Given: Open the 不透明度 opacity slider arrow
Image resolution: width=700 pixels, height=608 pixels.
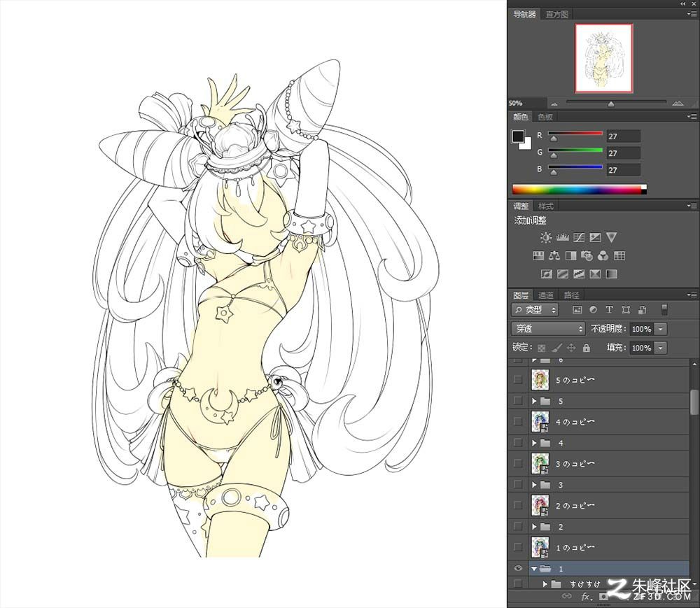Looking at the screenshot, I should 661,330.
